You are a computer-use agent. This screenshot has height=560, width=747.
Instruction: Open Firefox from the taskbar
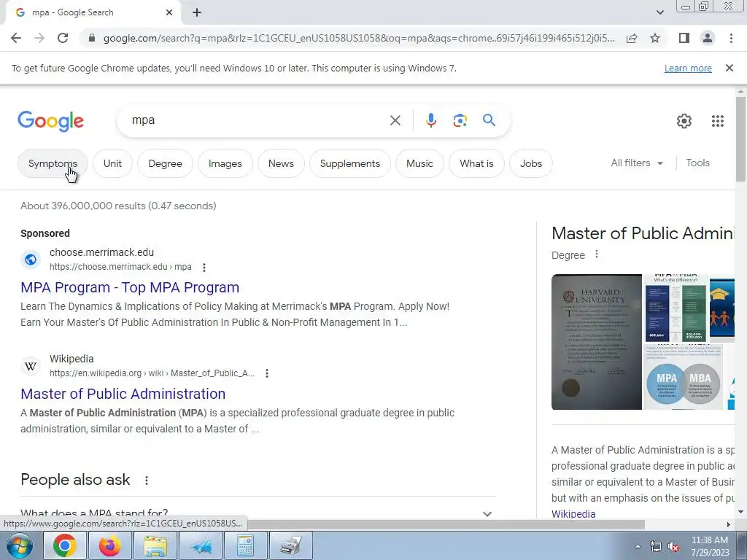coord(109,545)
